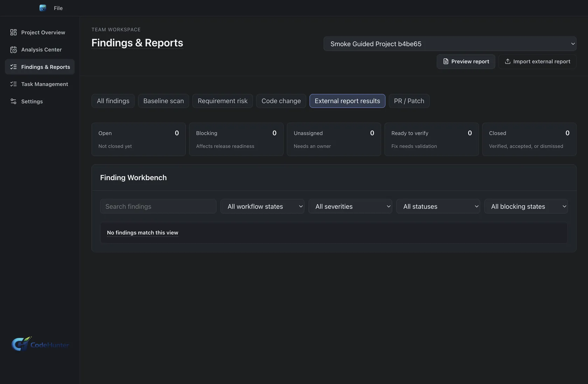Expand the All statuses dropdown
588x384 pixels.
[438, 206]
